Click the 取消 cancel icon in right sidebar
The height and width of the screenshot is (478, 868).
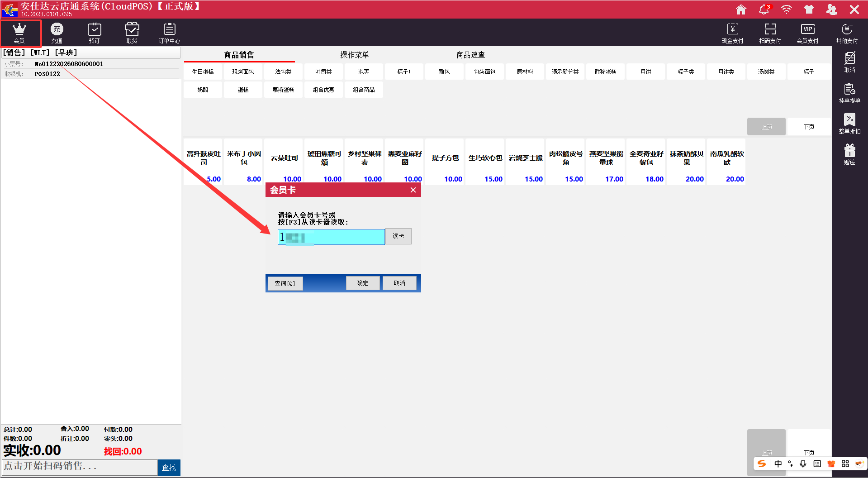[849, 62]
